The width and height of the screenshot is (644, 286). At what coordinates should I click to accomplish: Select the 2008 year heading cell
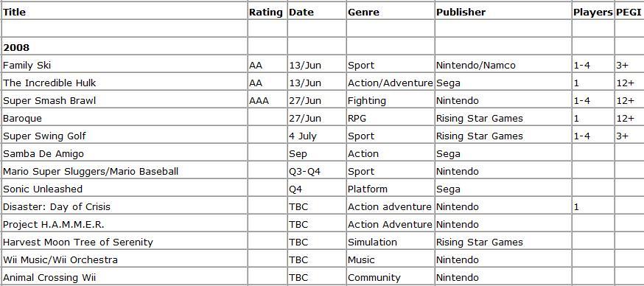click(124, 47)
